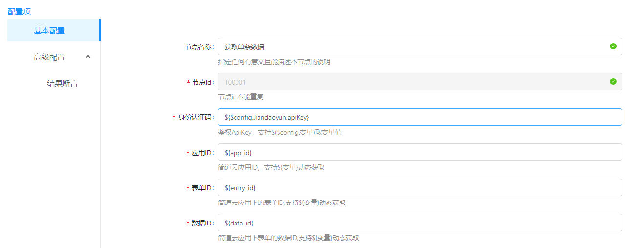Click the 节点名称 label

(x=199, y=47)
